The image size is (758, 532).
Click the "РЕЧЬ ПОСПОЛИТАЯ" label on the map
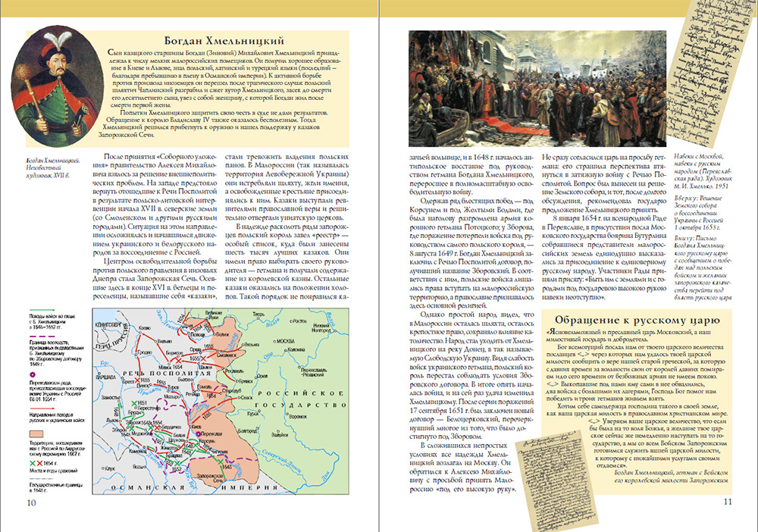167,373
